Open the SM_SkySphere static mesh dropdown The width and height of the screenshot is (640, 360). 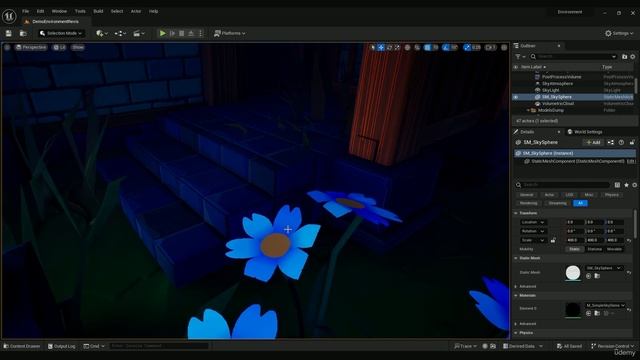tap(603, 268)
